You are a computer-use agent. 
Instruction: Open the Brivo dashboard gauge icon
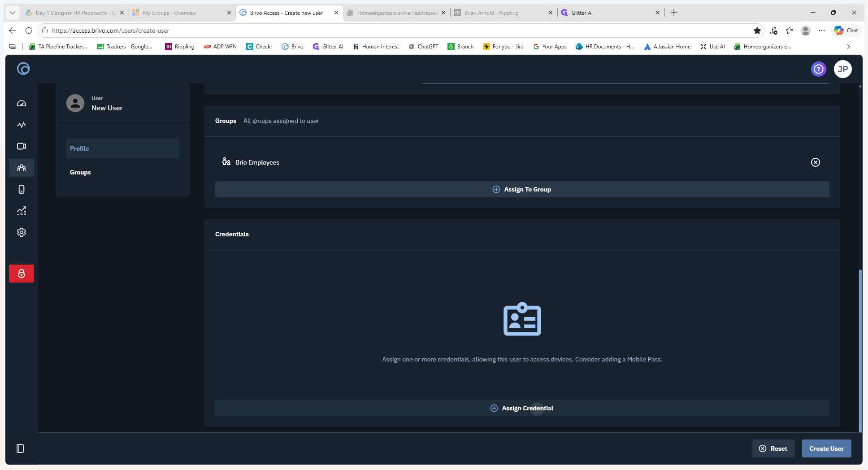point(22,104)
